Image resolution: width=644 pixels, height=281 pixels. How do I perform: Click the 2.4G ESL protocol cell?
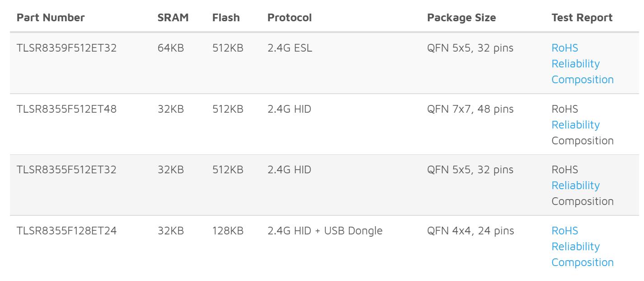(290, 48)
